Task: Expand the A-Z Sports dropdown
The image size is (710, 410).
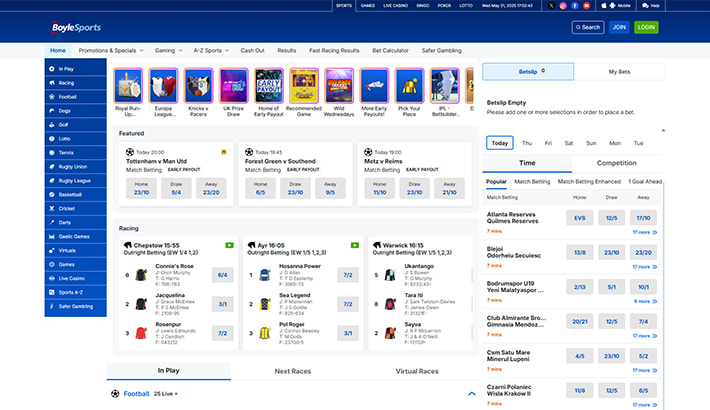Action: tap(211, 50)
